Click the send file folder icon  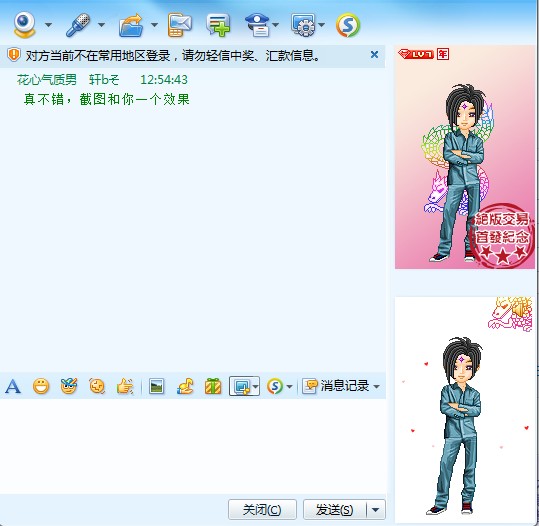point(131,25)
